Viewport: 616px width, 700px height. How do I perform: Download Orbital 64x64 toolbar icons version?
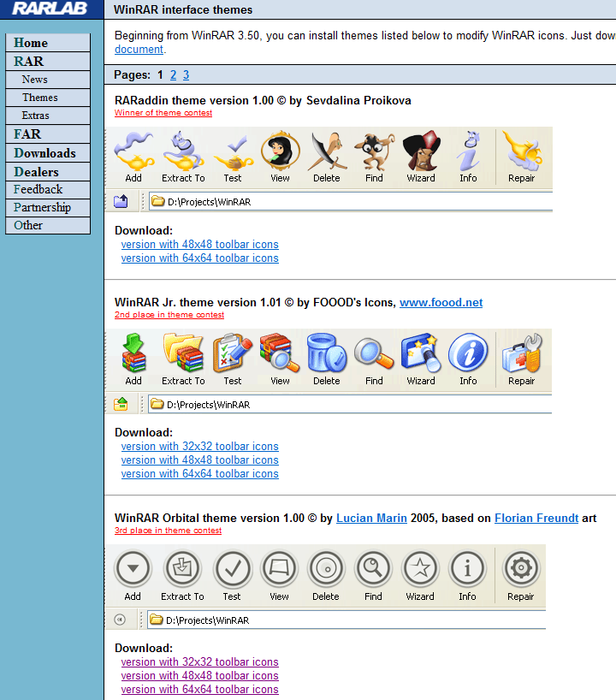[200, 689]
